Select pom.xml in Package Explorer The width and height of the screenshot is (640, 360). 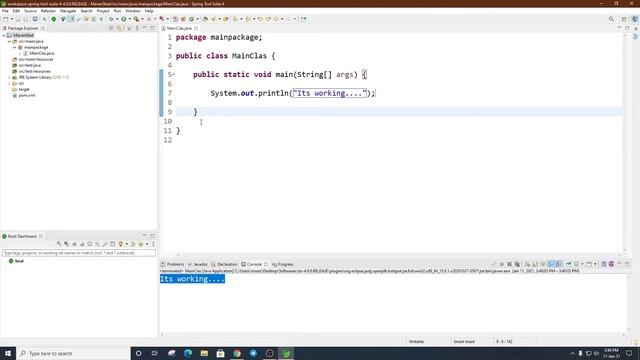(x=24, y=95)
